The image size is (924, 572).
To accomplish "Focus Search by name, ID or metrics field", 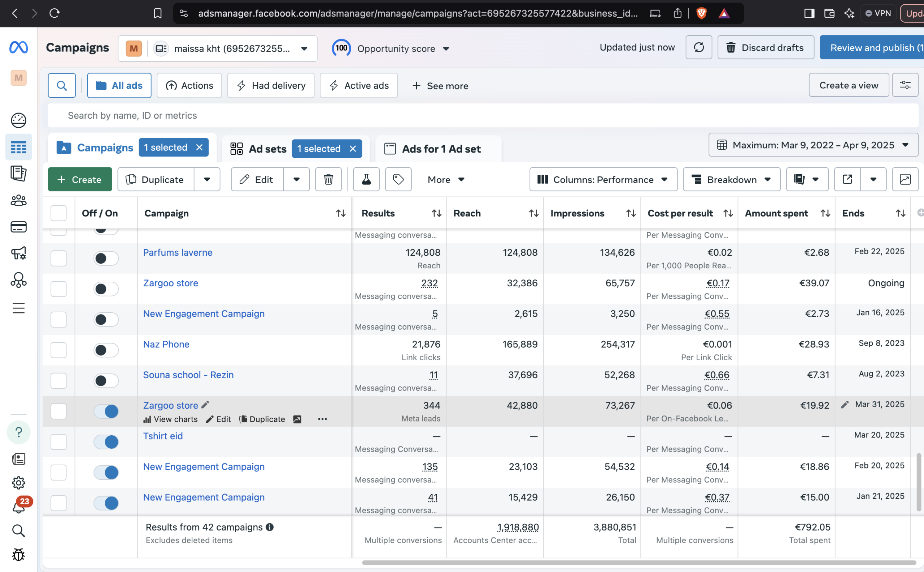I will pyautogui.click(x=483, y=115).
